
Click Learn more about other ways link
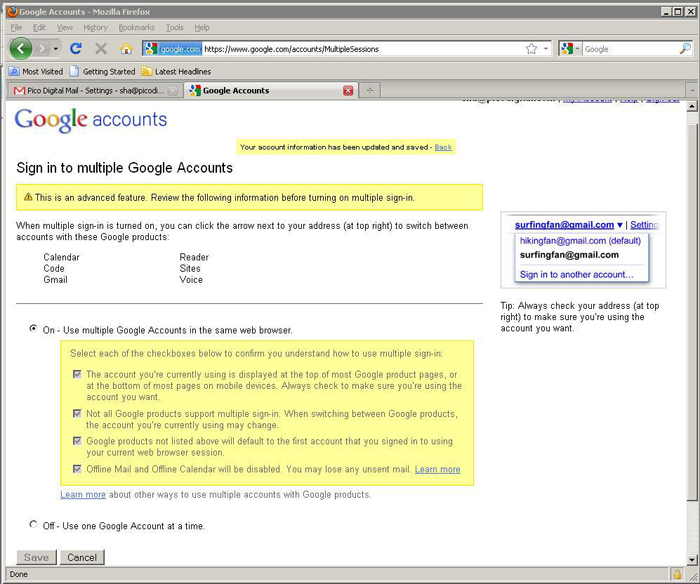click(x=83, y=495)
